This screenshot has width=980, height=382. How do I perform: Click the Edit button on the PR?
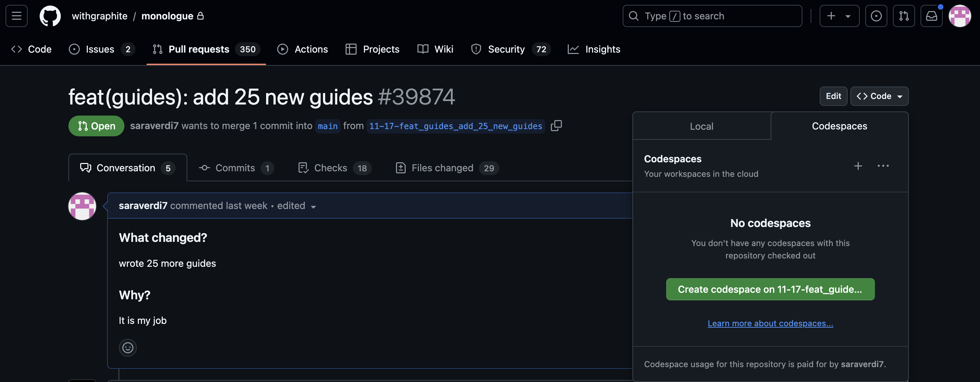click(833, 96)
